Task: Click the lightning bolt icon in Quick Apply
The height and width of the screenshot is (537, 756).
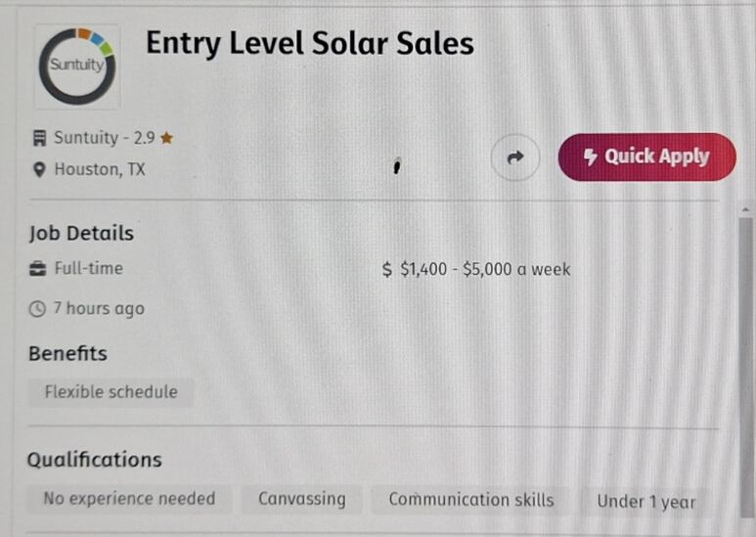Action: click(590, 157)
